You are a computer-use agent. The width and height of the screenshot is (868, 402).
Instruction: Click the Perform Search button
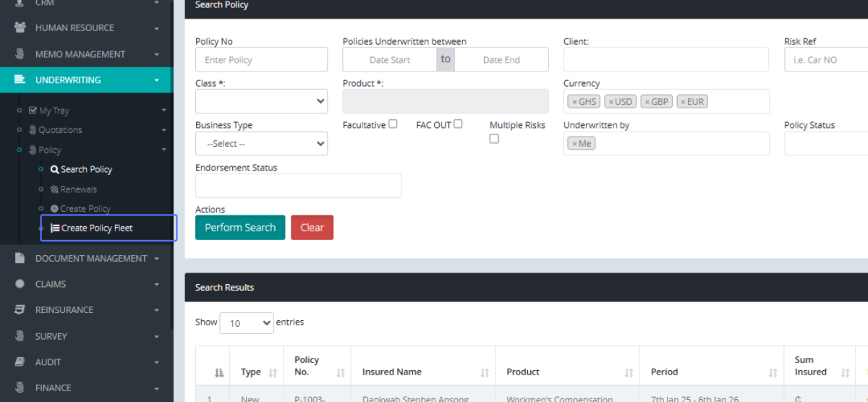(240, 227)
